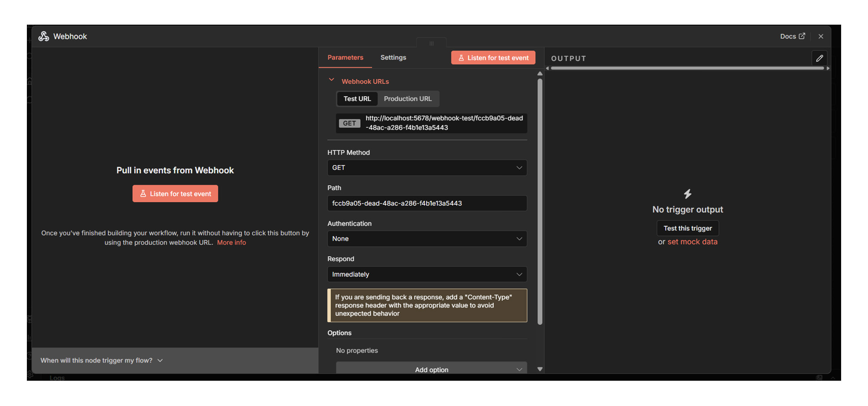Open the HTTP Method dropdown
The image size is (868, 406).
(427, 168)
